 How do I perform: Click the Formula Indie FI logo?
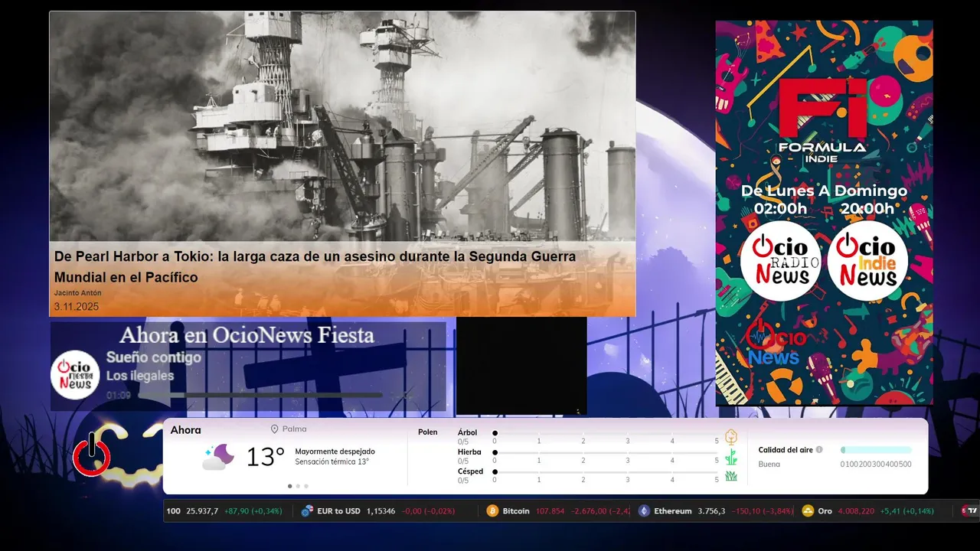point(822,119)
